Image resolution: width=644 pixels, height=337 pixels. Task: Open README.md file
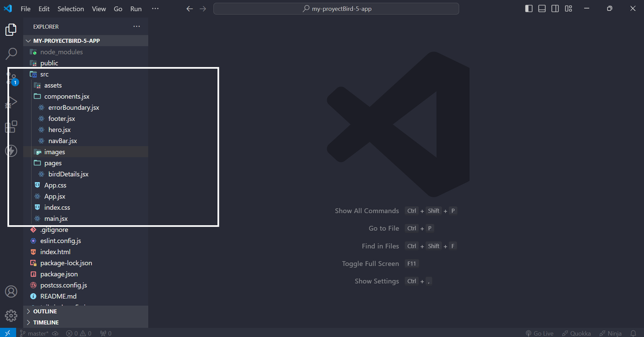[x=86, y=296]
